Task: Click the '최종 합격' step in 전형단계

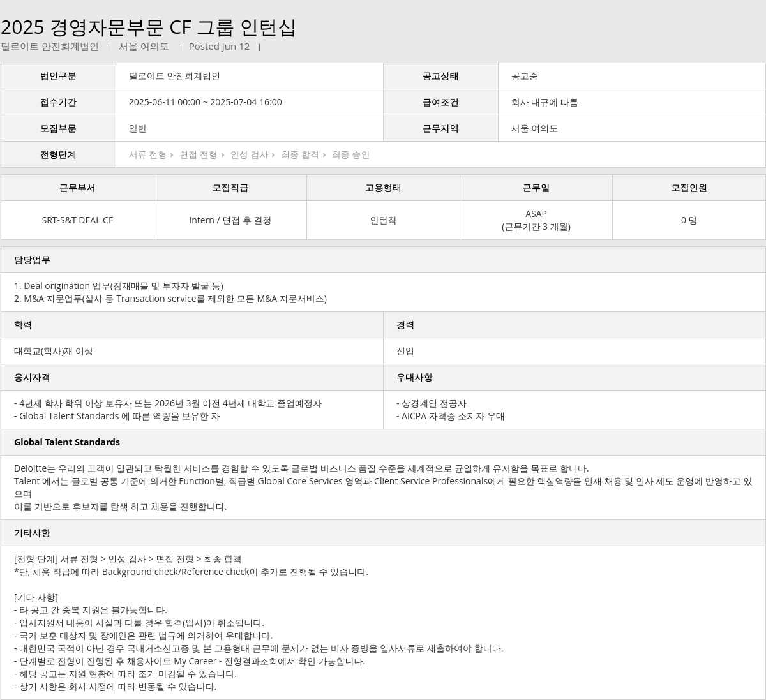Action: (299, 154)
